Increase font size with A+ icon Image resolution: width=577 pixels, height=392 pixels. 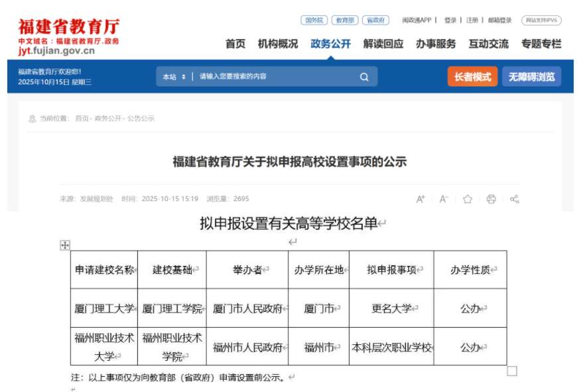(420, 199)
